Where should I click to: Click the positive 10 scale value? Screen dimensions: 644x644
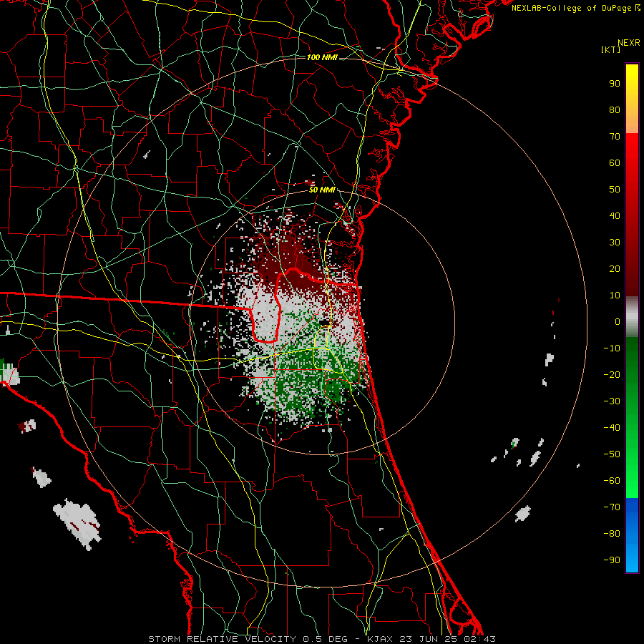[615, 296]
